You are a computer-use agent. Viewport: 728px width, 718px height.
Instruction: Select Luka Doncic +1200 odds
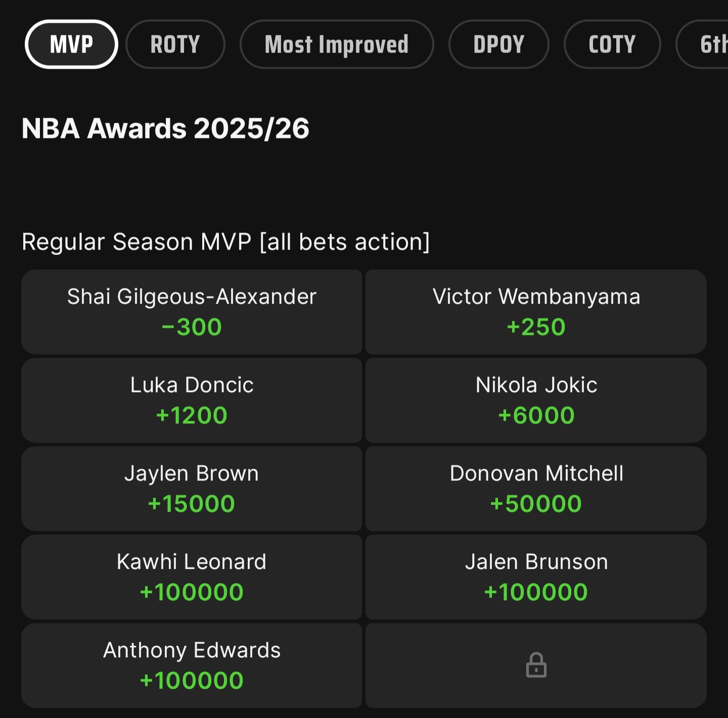pyautogui.click(x=192, y=400)
